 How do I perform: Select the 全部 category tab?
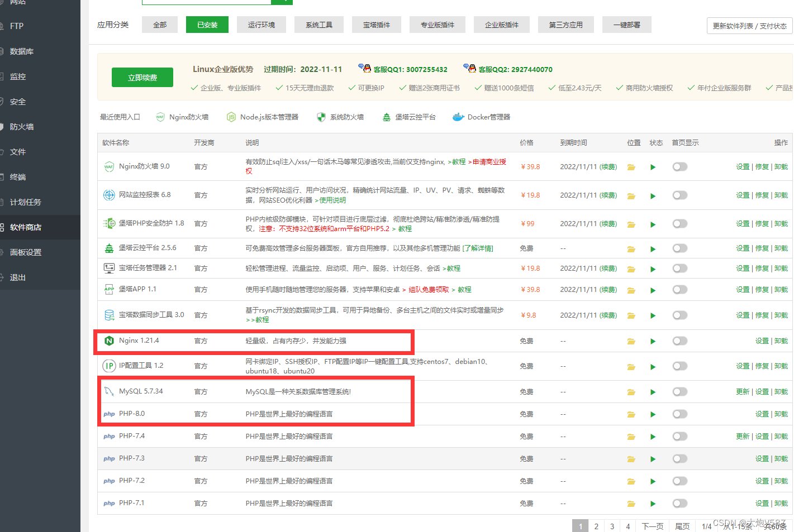pyautogui.click(x=160, y=25)
